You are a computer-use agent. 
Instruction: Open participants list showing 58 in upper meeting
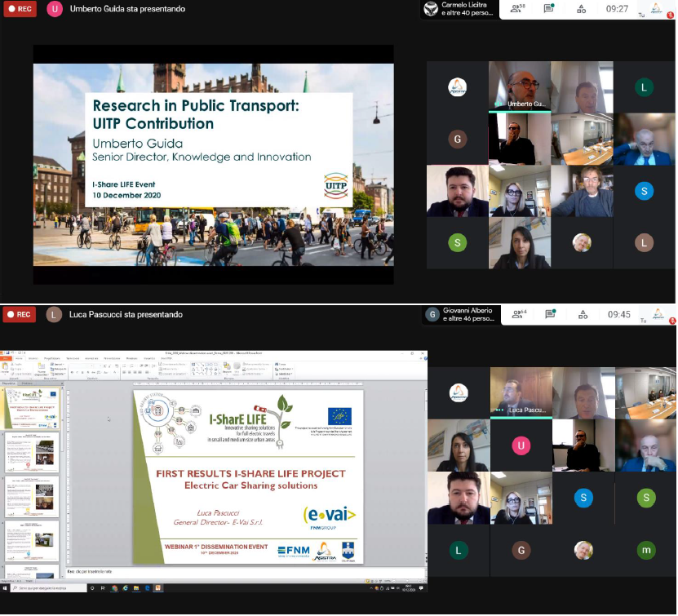pos(516,8)
